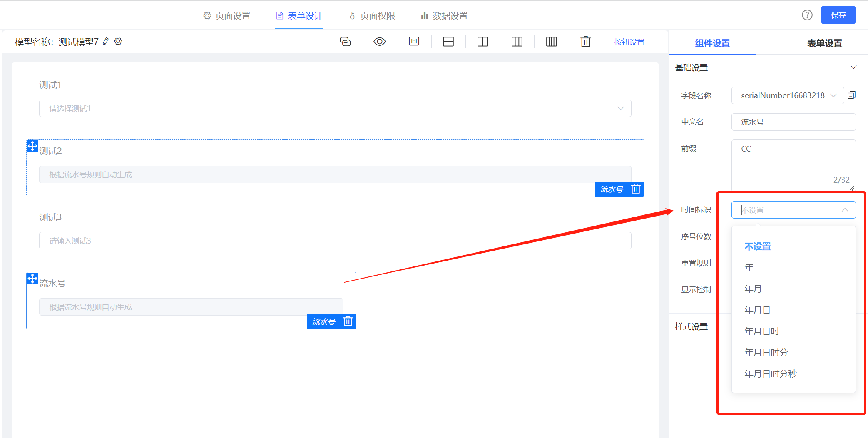Select the one-column row layout icon
The image size is (868, 438).
coord(448,42)
